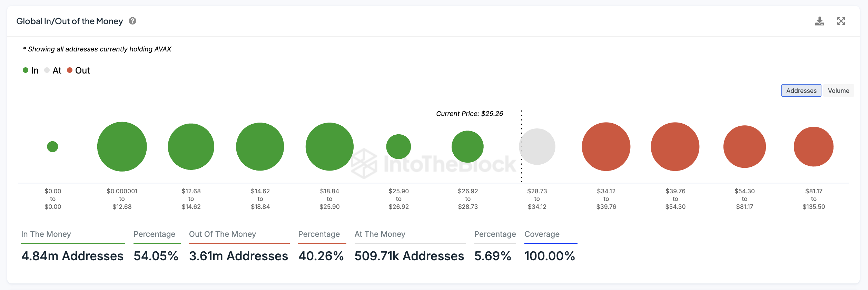868x290 pixels.
Task: Click the $34.12 to $39.76 red bubble
Action: coord(606,146)
